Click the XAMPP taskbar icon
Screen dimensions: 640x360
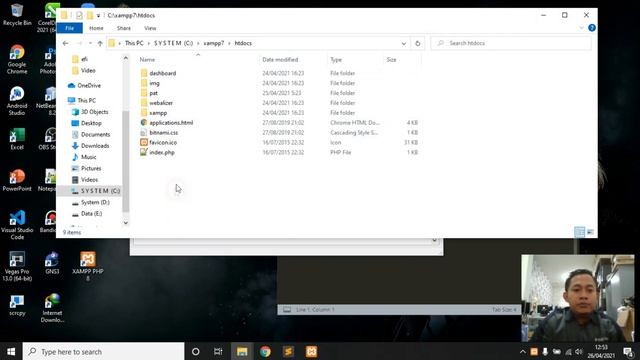click(x=311, y=351)
